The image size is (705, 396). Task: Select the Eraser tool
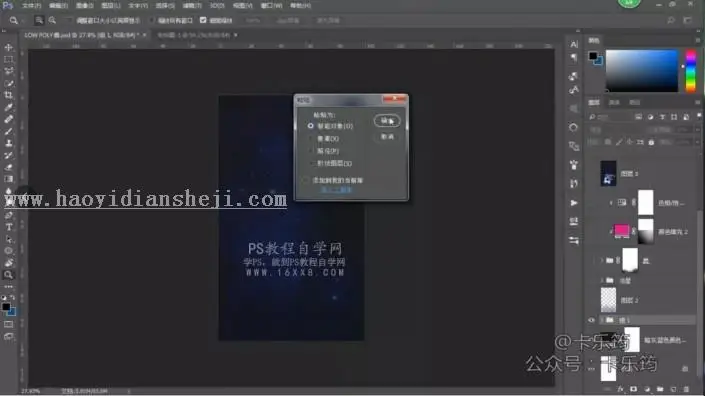9,167
